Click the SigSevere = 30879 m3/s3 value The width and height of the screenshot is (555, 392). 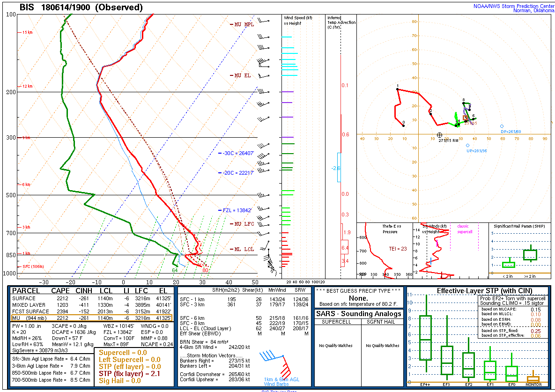40,350
